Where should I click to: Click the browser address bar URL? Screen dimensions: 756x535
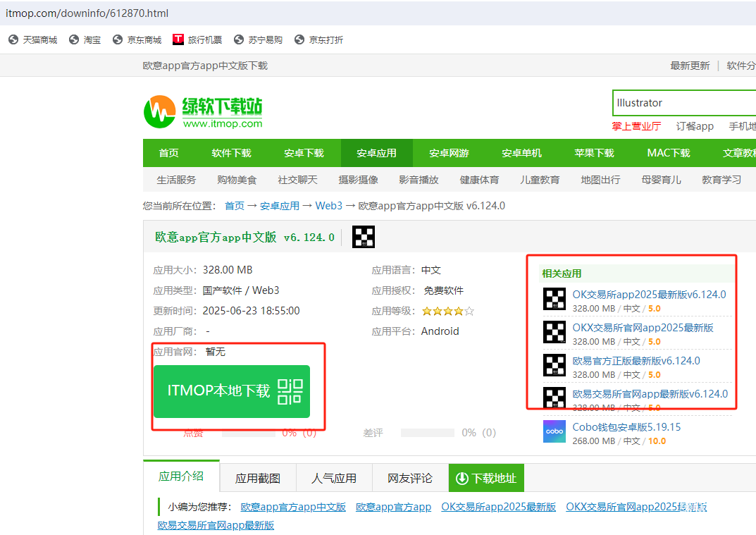tap(87, 13)
